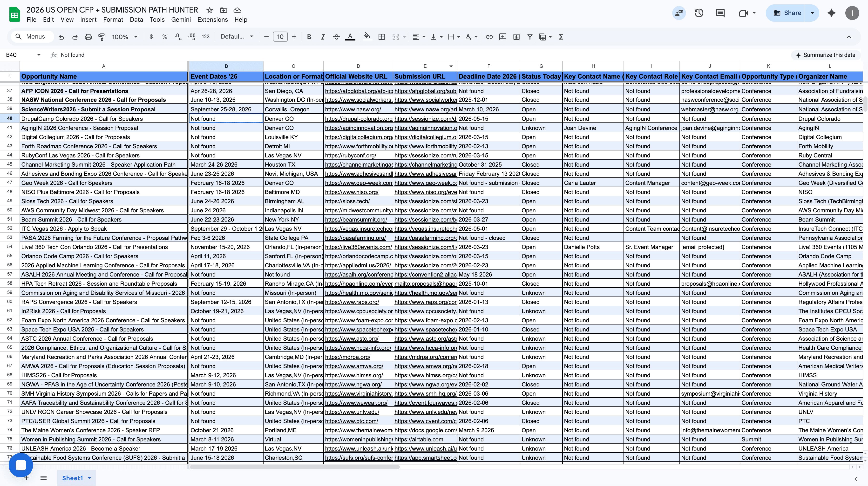868x486 pixels.
Task: Increase decimal places icon
Action: [x=192, y=37]
